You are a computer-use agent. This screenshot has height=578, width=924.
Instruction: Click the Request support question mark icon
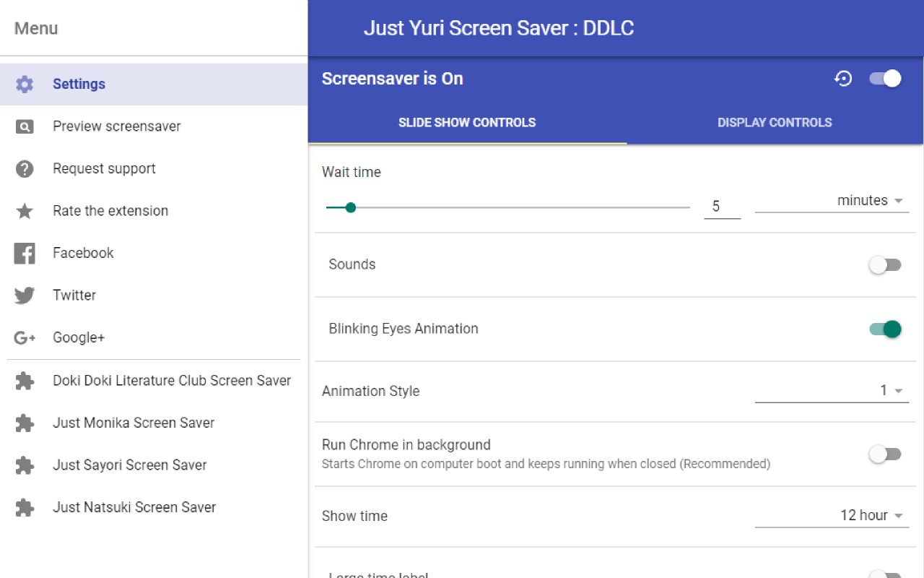click(25, 169)
